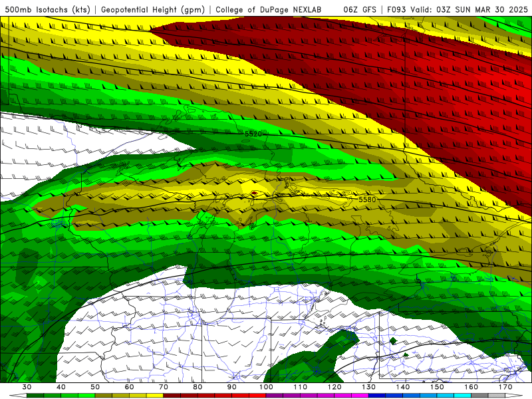Click the 'Geopotential Height (gpm)' header text
This screenshot has height=399, width=532.
[x=153, y=10]
